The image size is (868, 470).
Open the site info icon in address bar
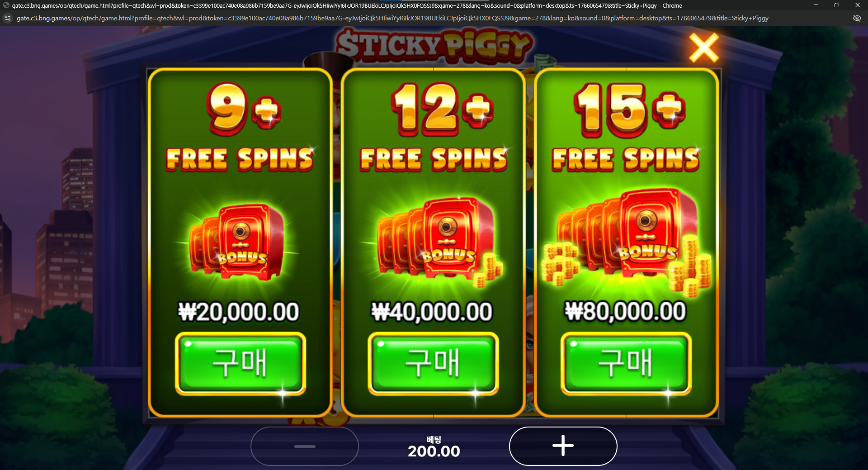(x=7, y=18)
